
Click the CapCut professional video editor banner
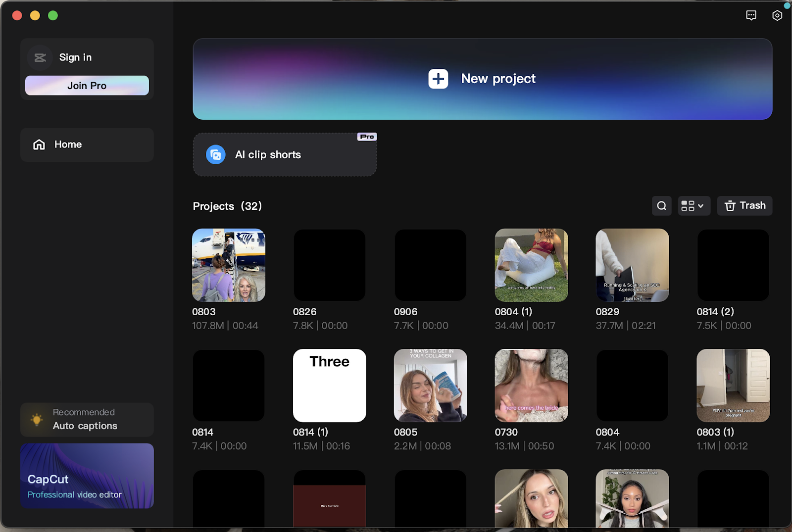[87, 476]
